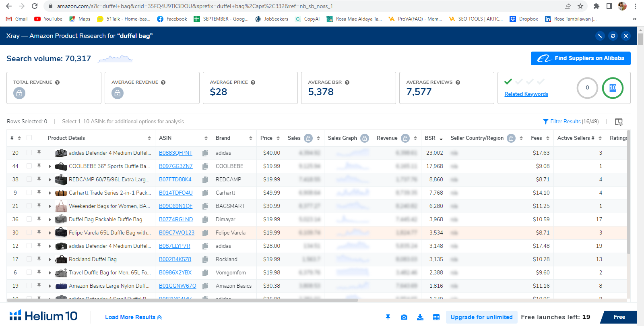The width and height of the screenshot is (644, 326).
Task: Check the REDCAMP row checkbox
Action: coord(29,179)
